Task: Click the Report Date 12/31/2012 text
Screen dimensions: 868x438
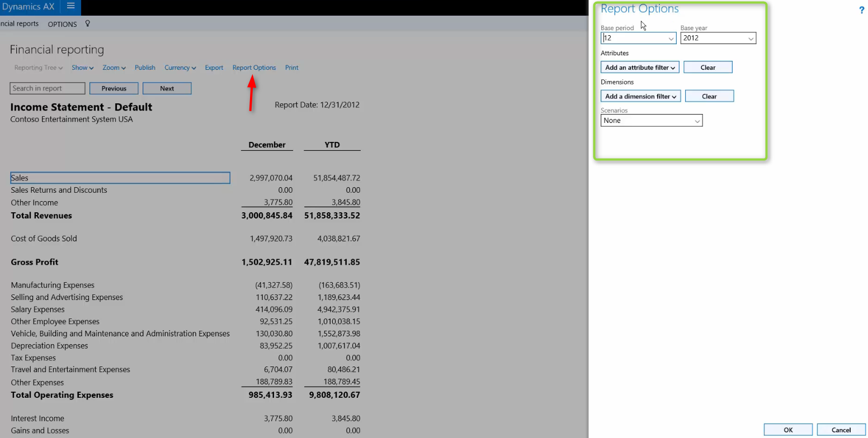Action: [x=317, y=105]
